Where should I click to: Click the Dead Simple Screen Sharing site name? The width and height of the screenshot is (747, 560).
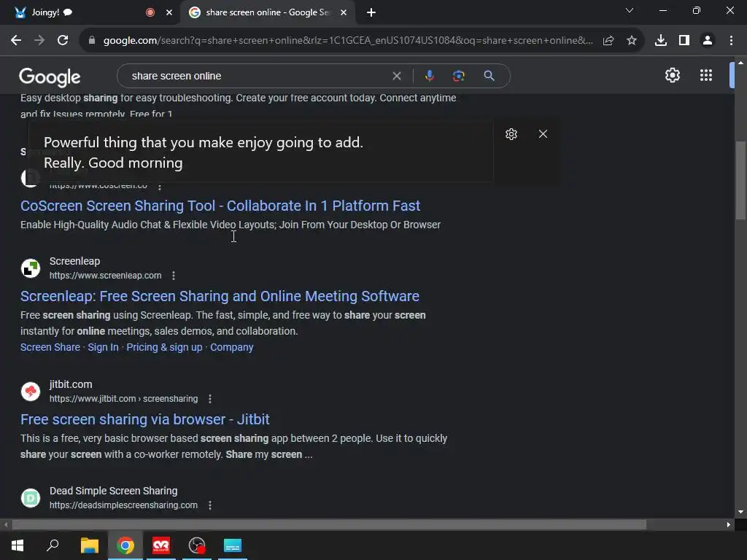[x=113, y=491]
